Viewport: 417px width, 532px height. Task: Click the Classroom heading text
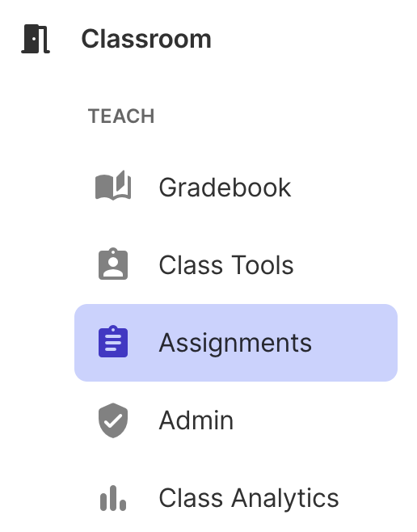point(146,39)
